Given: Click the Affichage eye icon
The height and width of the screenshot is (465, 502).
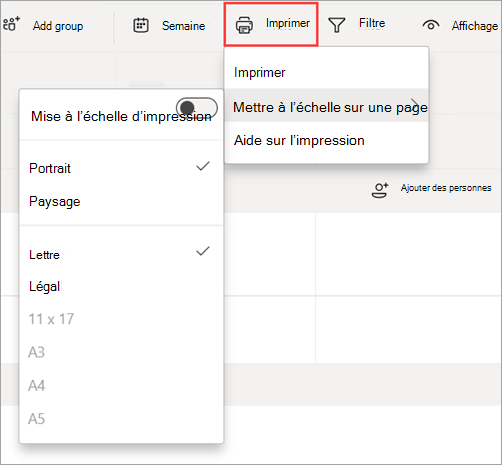Looking at the screenshot, I should pos(431,25).
